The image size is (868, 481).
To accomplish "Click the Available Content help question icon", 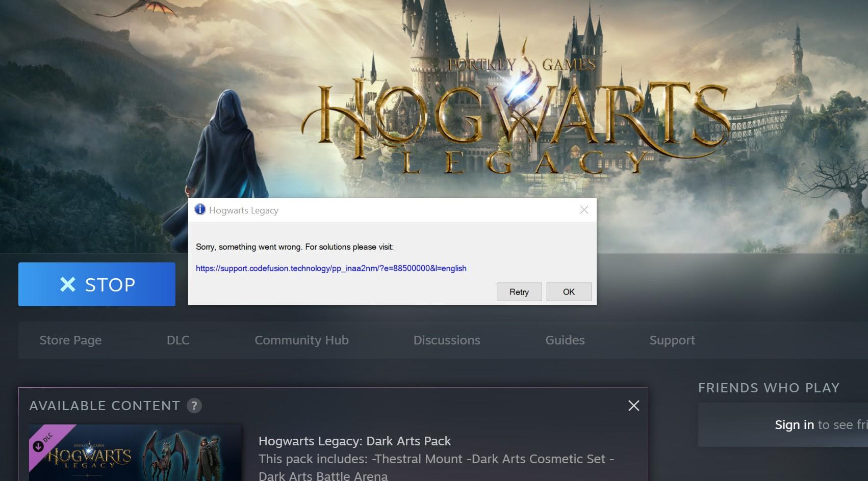I will (x=194, y=406).
